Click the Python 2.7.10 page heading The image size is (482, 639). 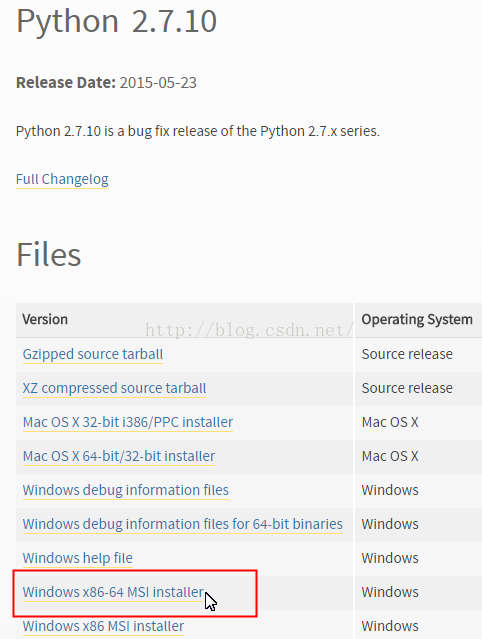coord(117,21)
